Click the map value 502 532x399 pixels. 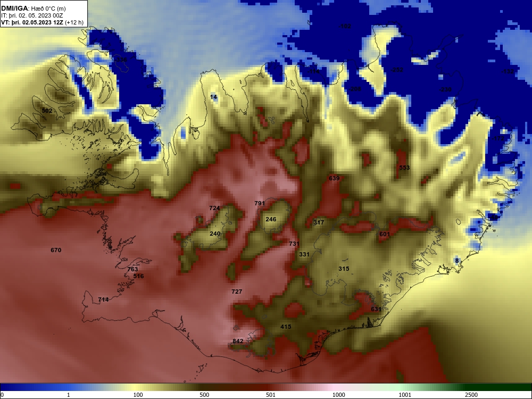point(47,111)
